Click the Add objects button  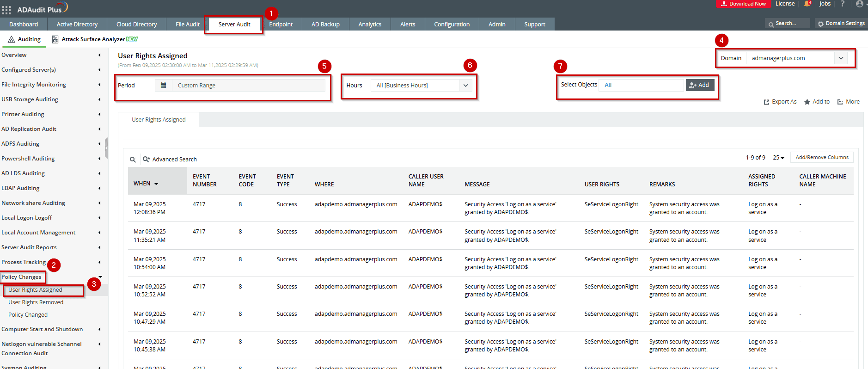point(700,85)
